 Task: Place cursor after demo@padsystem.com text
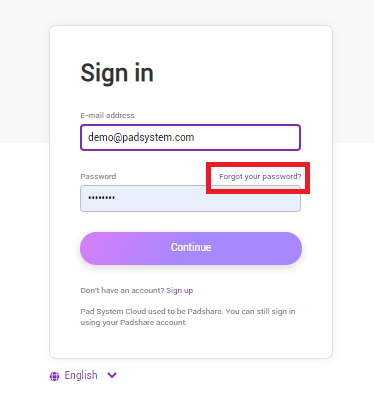pyautogui.click(x=195, y=137)
